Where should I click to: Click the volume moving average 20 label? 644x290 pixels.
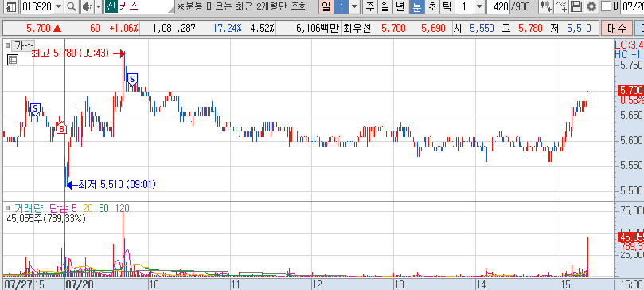pyautogui.click(x=88, y=208)
